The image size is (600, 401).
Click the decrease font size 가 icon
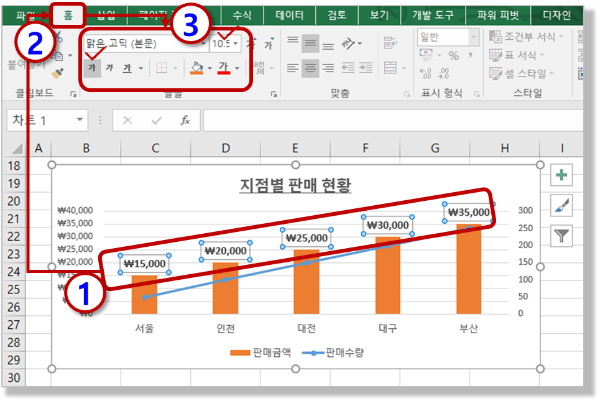[x=269, y=44]
